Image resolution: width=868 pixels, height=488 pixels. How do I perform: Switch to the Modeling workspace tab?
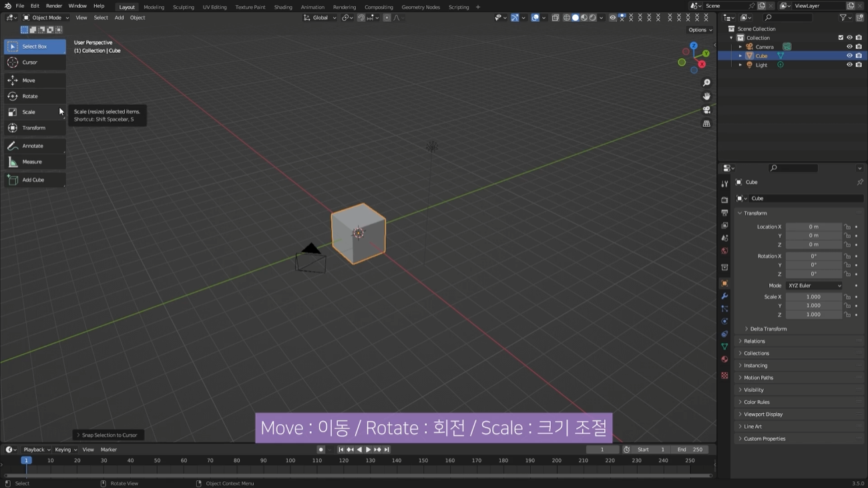pyautogui.click(x=154, y=7)
